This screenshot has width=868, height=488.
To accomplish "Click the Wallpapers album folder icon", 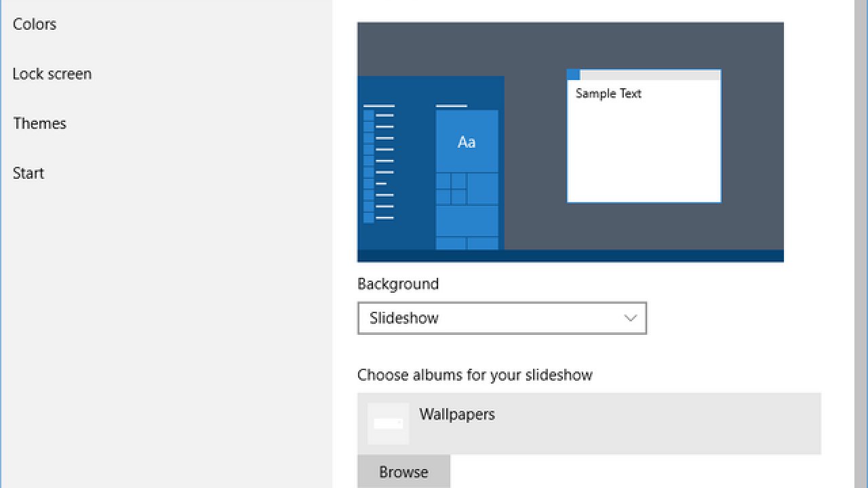I will tap(388, 424).
